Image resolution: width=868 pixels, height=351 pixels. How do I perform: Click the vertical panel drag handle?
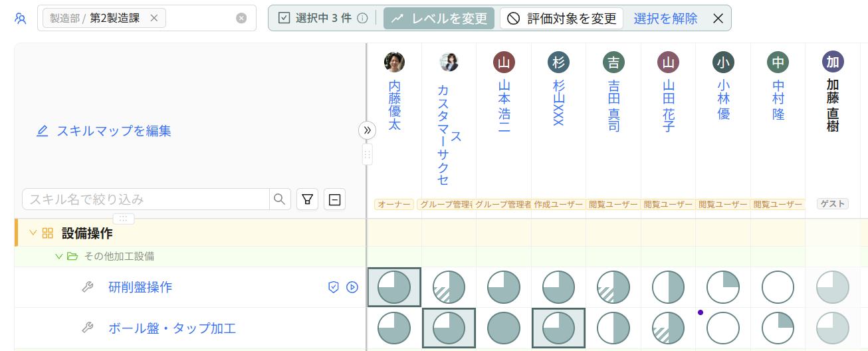tap(368, 154)
